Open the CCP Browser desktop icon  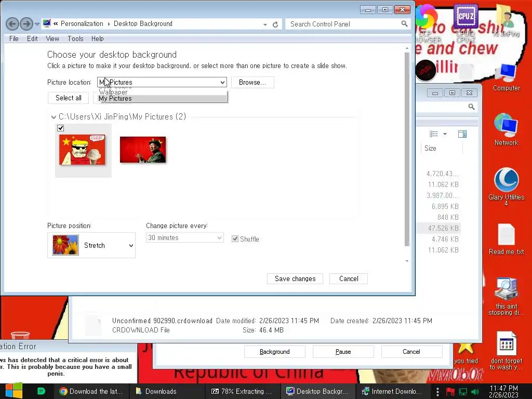(x=428, y=23)
